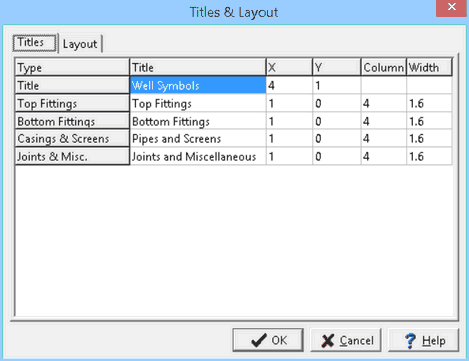Click Width 1.6 in Top Fittings row
The width and height of the screenshot is (469, 361).
pos(429,103)
